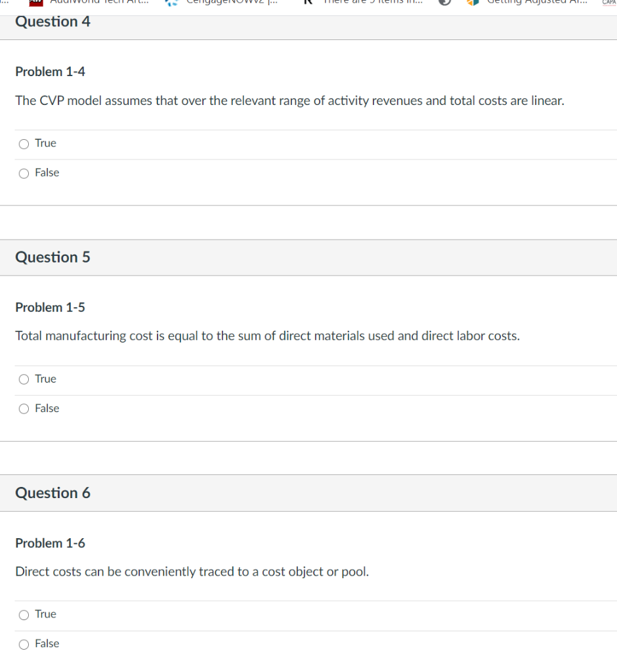617x672 pixels.
Task: Click the Problem 1-6 label
Action: (x=50, y=543)
